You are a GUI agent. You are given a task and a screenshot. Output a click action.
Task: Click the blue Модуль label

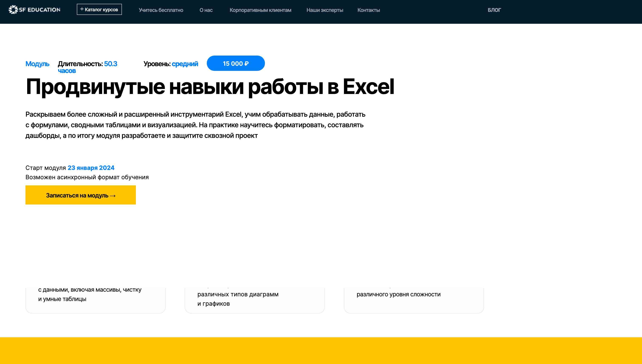(37, 64)
